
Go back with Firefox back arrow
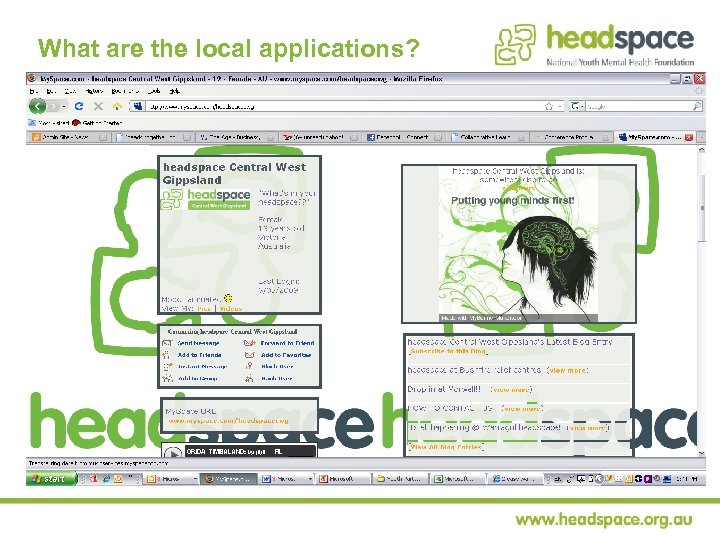coord(38,107)
